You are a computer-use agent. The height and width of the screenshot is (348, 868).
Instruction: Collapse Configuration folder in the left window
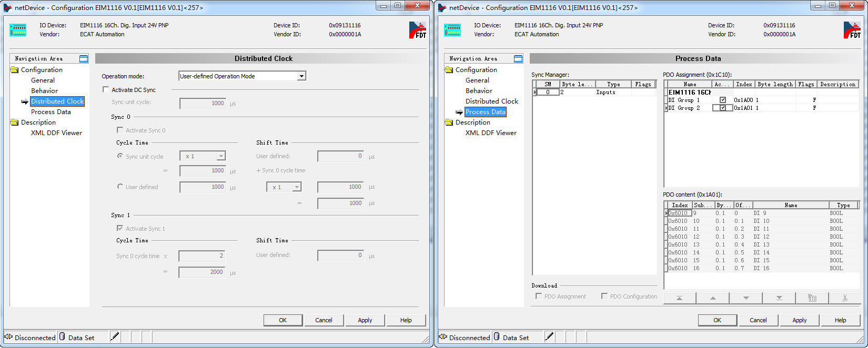tap(15, 70)
